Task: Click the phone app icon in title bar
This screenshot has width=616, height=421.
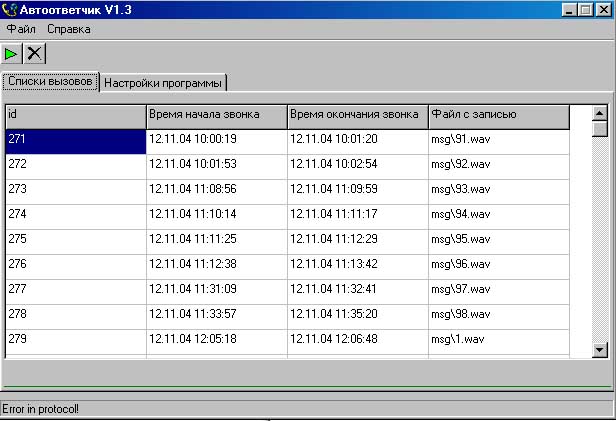Action: pyautogui.click(x=9, y=10)
